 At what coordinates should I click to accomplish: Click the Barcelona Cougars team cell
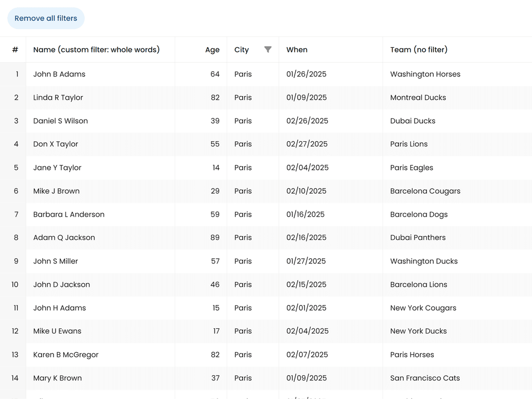[425, 191]
